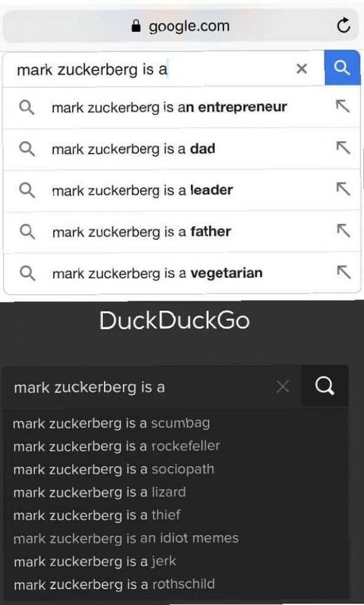Choose Google suggestion 'is a leader'
364x605 pixels.
[142, 190]
